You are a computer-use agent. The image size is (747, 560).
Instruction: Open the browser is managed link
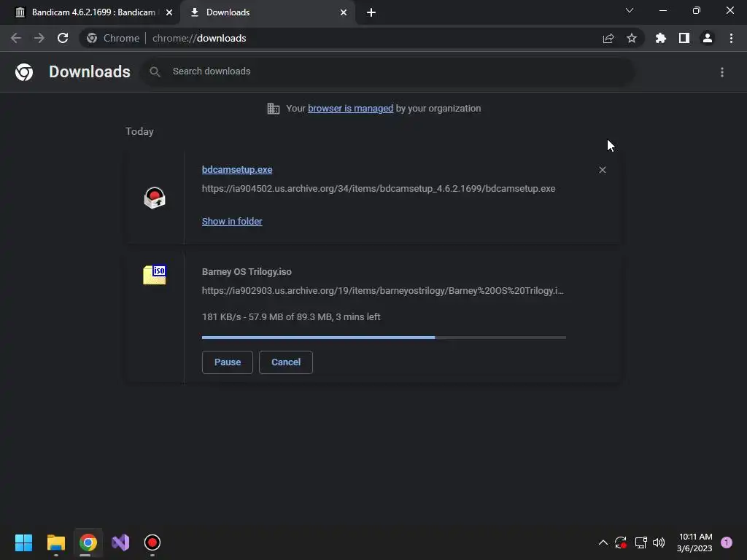click(x=351, y=109)
